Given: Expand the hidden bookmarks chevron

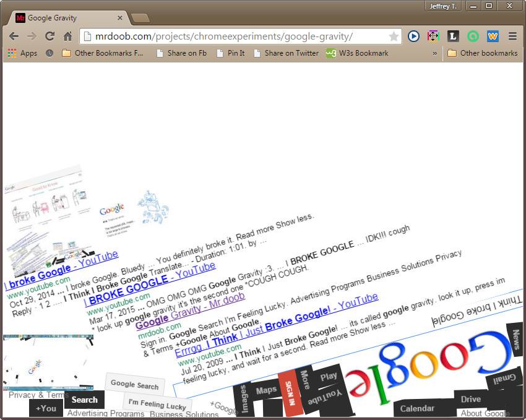Looking at the screenshot, I should (435, 53).
